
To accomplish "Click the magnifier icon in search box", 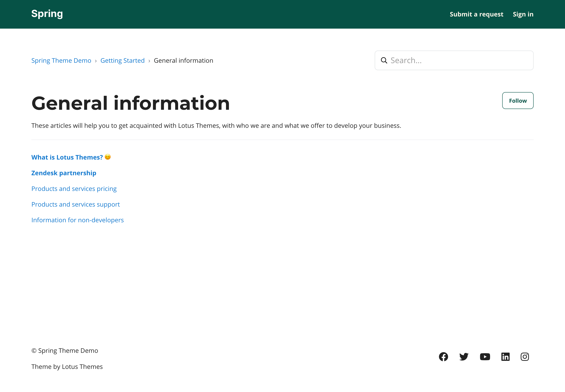I will [x=384, y=60].
